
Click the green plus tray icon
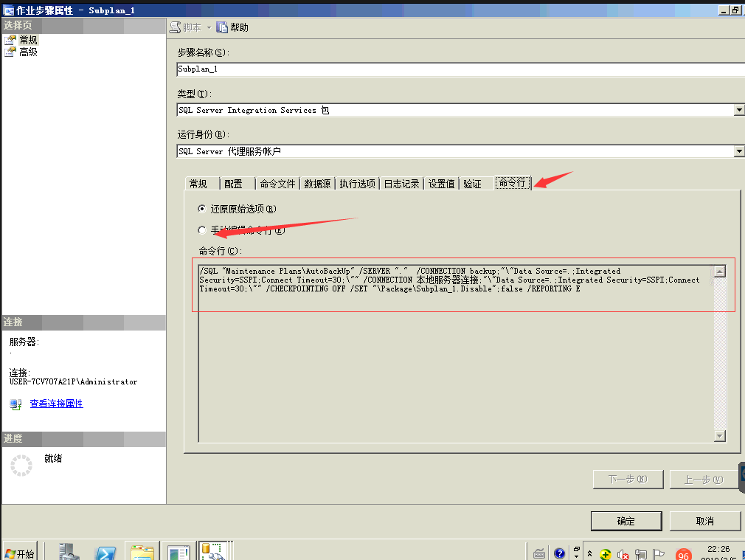tap(605, 554)
